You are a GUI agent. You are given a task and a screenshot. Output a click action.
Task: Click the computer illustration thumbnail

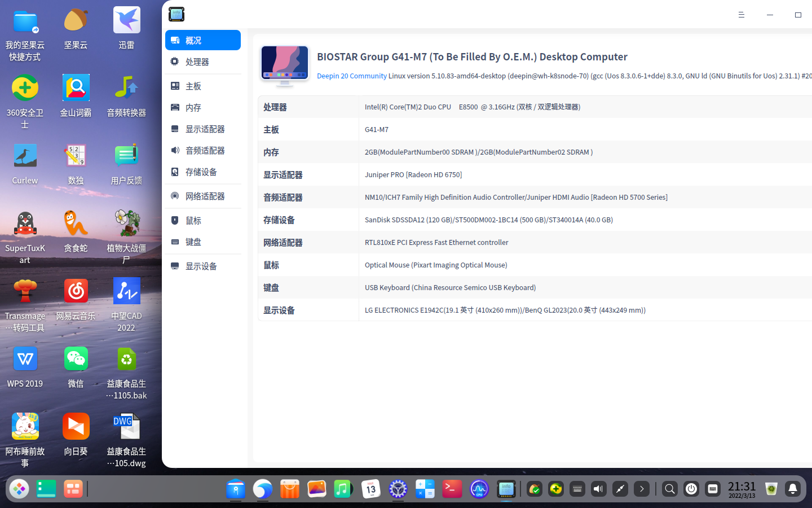pos(285,65)
